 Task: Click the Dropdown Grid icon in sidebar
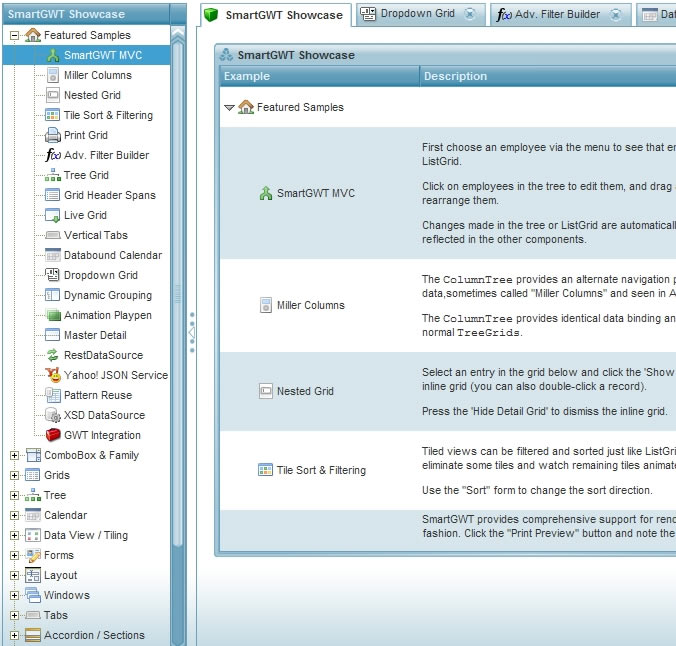[53, 275]
